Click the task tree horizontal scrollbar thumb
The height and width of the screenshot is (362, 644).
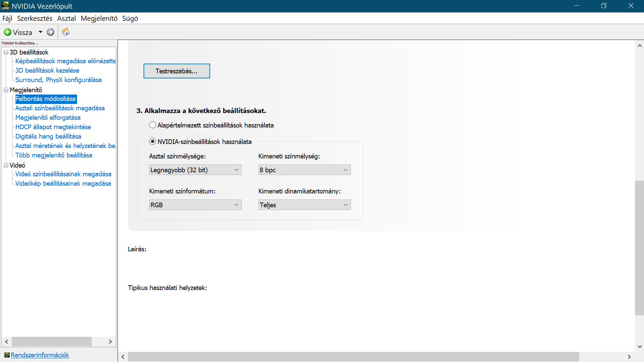[52, 341]
